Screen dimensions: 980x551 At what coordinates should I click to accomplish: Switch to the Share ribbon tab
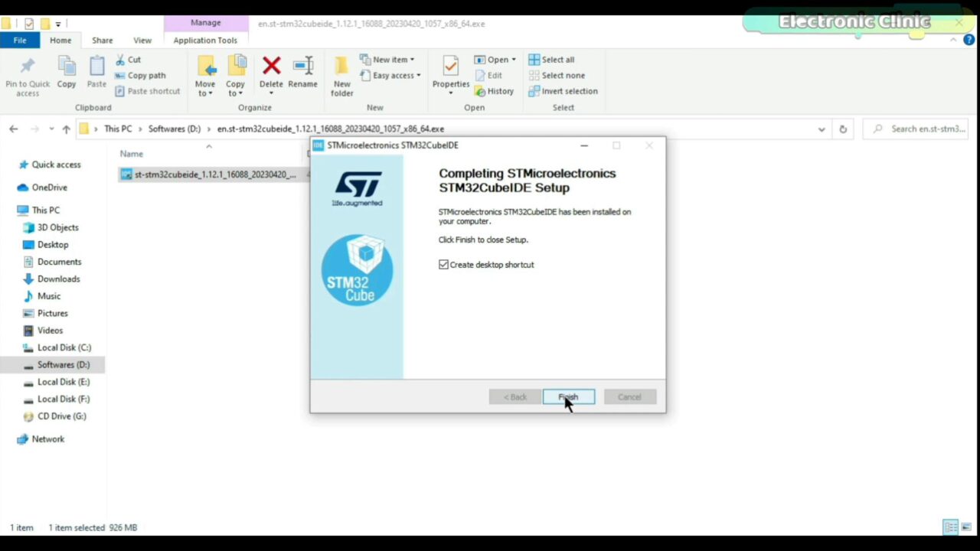tap(102, 41)
